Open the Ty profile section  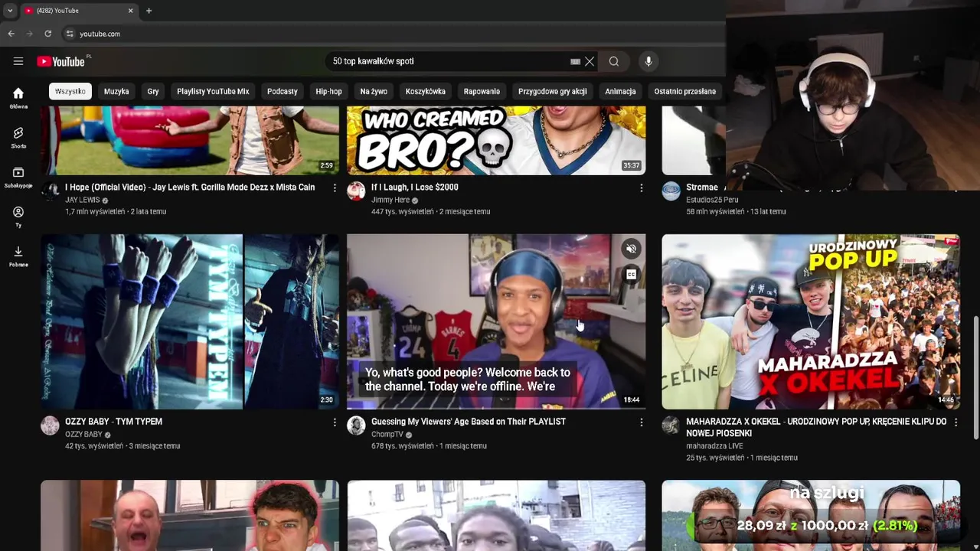point(18,217)
